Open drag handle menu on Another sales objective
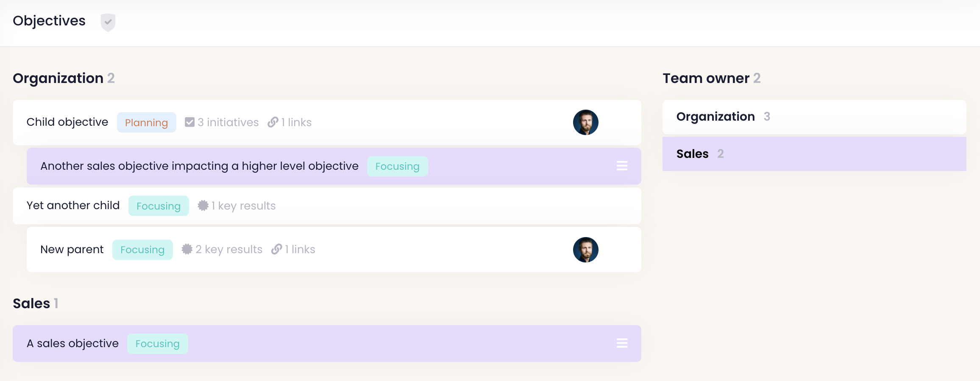Viewport: 980px width, 381px height. click(622, 166)
